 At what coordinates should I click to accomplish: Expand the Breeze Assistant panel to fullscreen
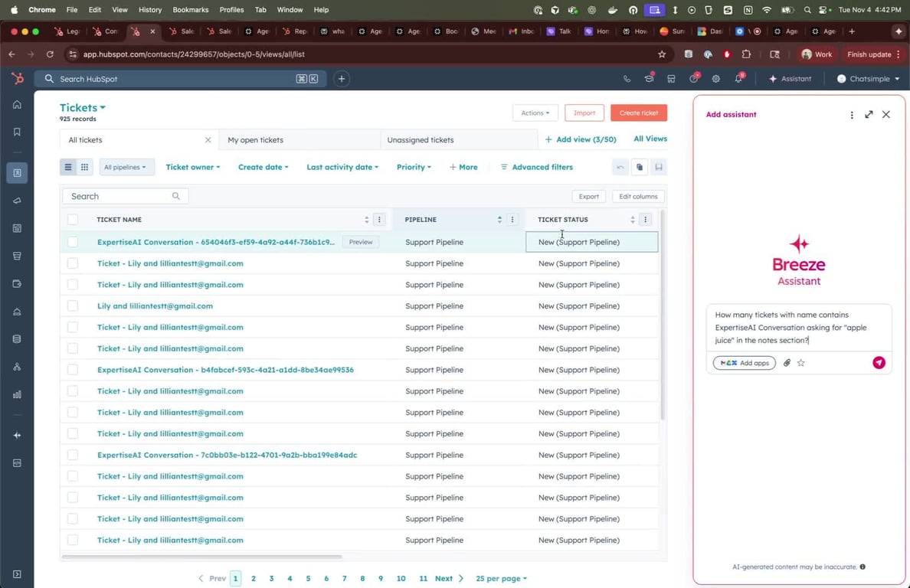click(869, 115)
